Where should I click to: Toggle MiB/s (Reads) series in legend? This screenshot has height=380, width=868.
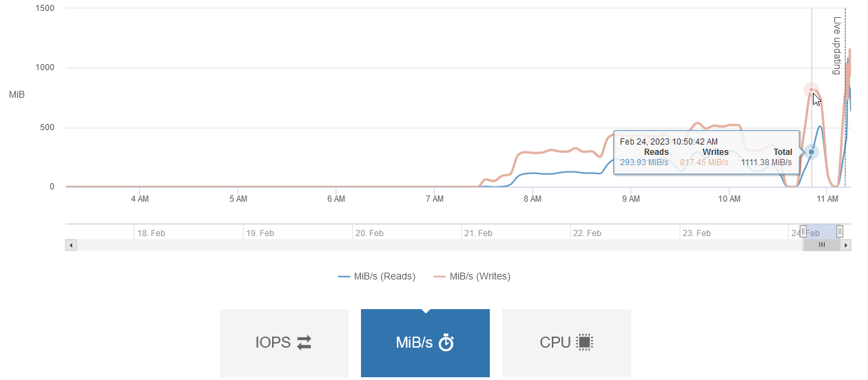(x=377, y=277)
